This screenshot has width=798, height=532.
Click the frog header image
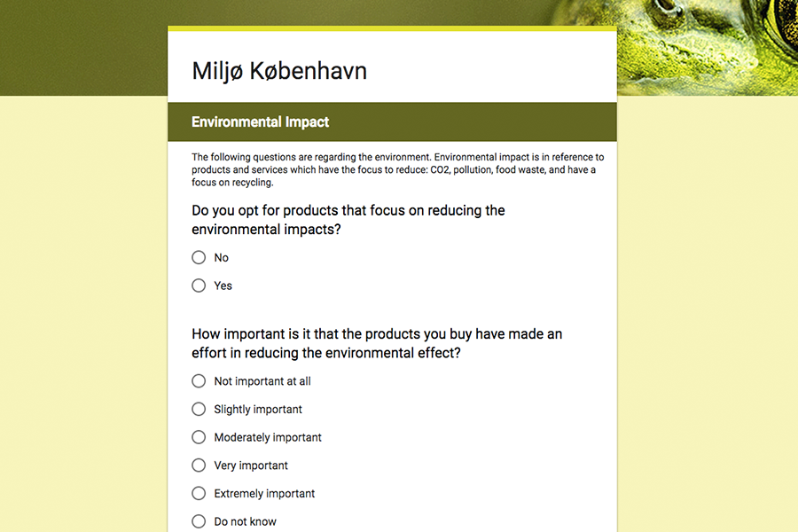pos(708,48)
